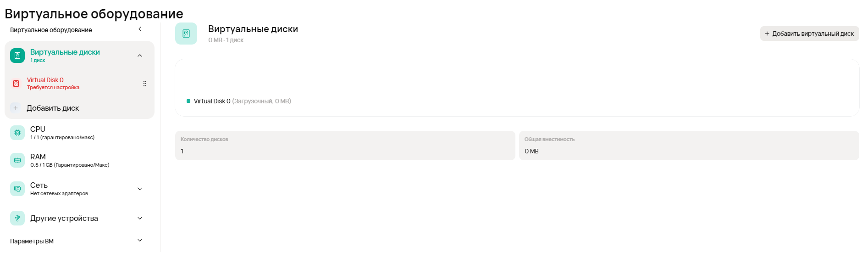Screen dimensions: 868x259
Task: Collapse the Виртуальное оборудование sidebar arrow
Action: 140,29
